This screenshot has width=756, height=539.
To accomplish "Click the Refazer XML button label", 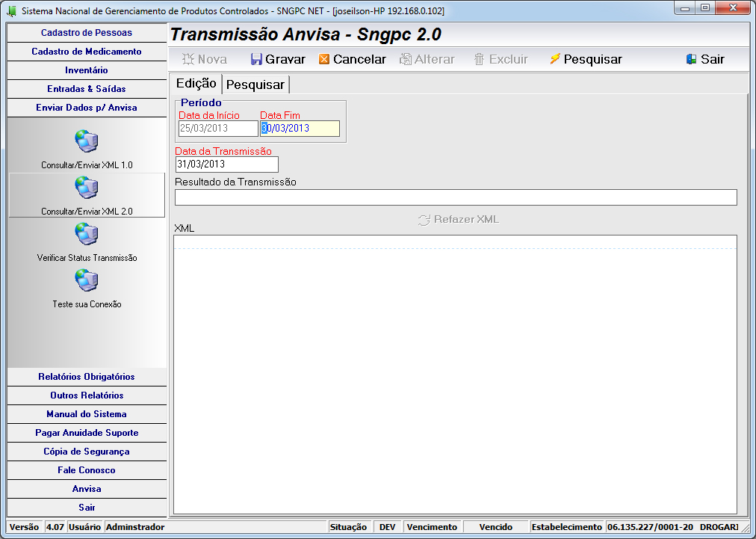I will point(467,220).
